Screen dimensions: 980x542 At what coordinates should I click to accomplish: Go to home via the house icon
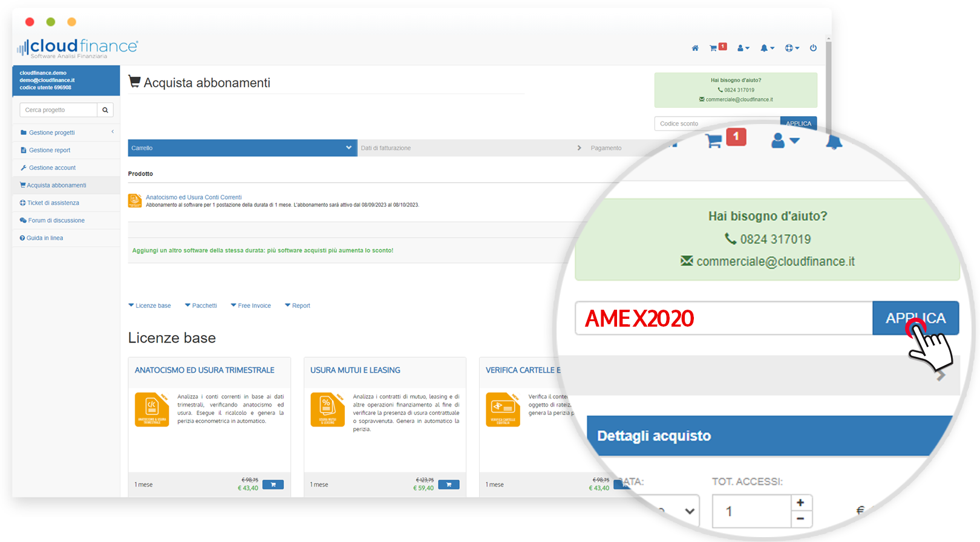(695, 48)
